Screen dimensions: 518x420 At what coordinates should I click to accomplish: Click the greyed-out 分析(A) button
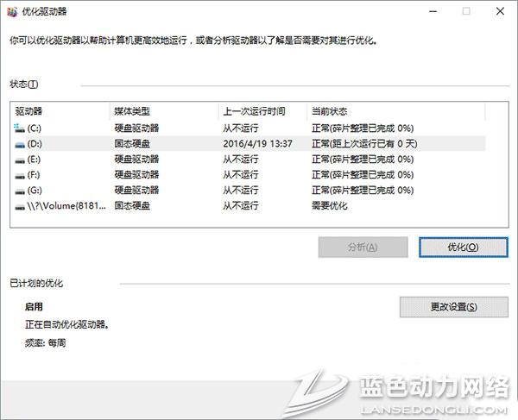point(363,247)
